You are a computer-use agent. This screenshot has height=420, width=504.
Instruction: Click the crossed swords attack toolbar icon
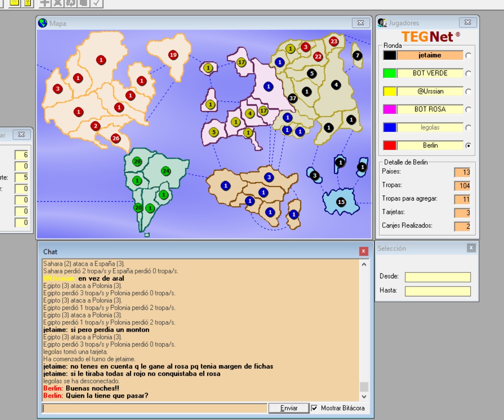[x=58, y=3]
